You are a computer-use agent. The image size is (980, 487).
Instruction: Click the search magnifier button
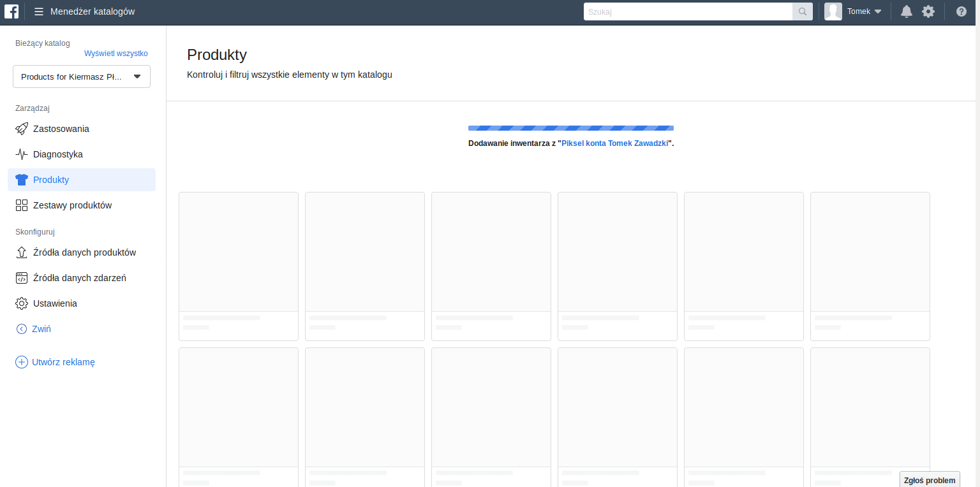(x=803, y=11)
